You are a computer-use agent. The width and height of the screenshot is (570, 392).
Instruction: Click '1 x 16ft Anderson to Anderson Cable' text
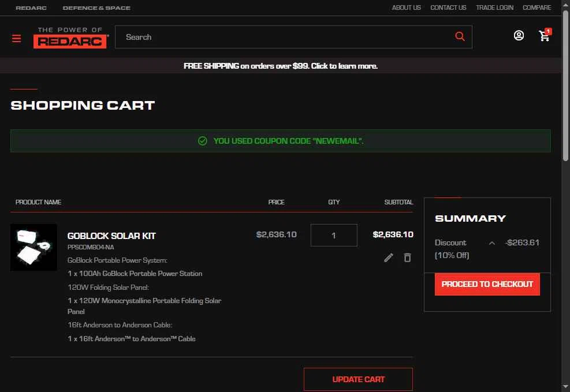point(132,338)
